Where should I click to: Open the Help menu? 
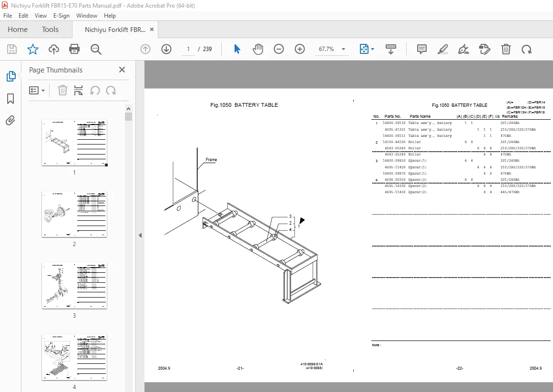pos(110,16)
